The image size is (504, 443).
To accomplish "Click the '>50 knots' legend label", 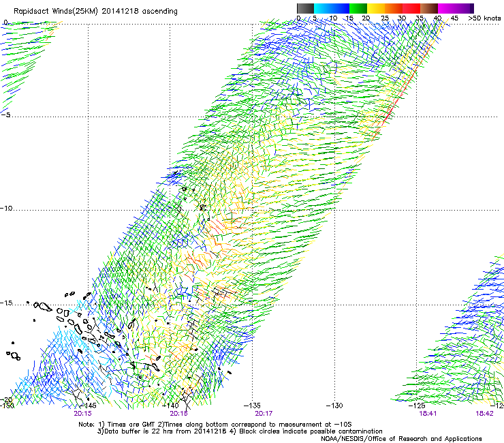I will point(484,18).
